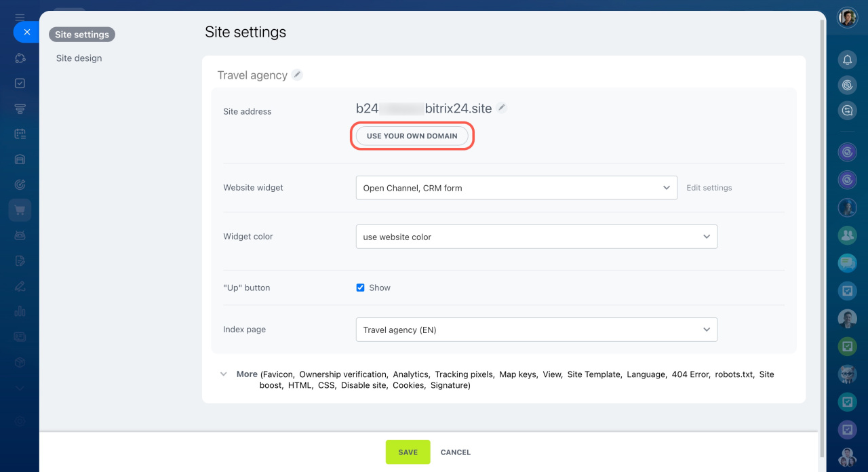The width and height of the screenshot is (868, 472).
Task: Edit the site address with pencil icon
Action: pos(501,108)
